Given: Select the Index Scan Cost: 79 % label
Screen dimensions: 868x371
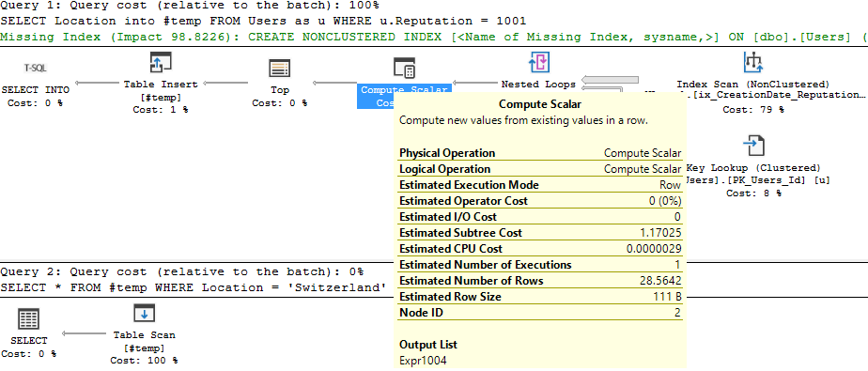Looking at the screenshot, I should 752,110.
